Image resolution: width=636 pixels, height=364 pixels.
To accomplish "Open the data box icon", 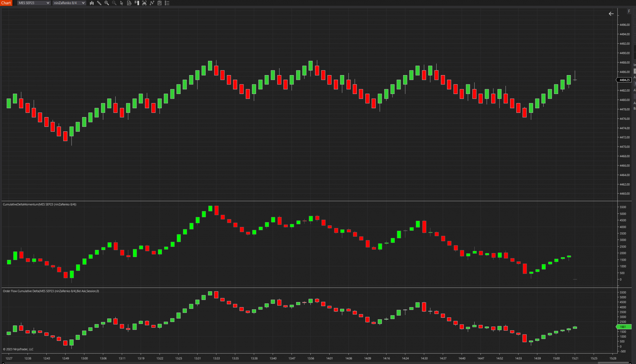I will (x=129, y=3).
